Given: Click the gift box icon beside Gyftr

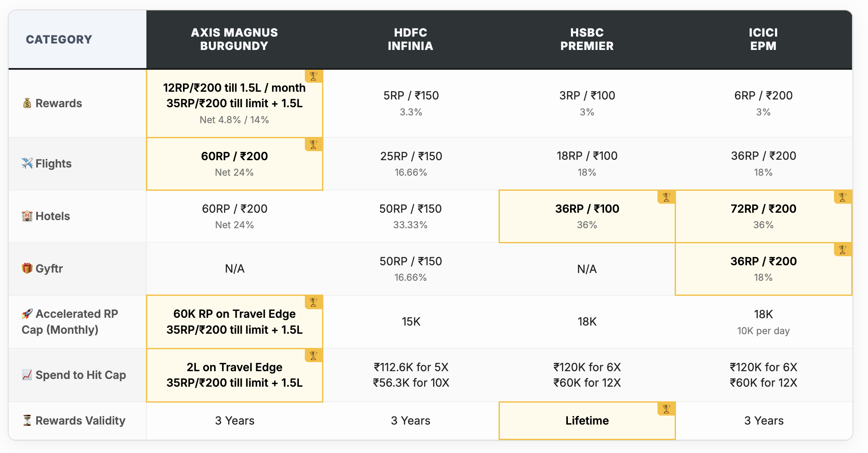Looking at the screenshot, I should click(x=27, y=269).
